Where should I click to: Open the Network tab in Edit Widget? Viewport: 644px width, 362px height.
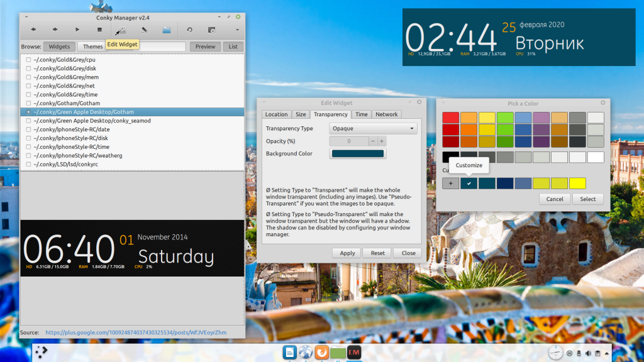coord(386,114)
